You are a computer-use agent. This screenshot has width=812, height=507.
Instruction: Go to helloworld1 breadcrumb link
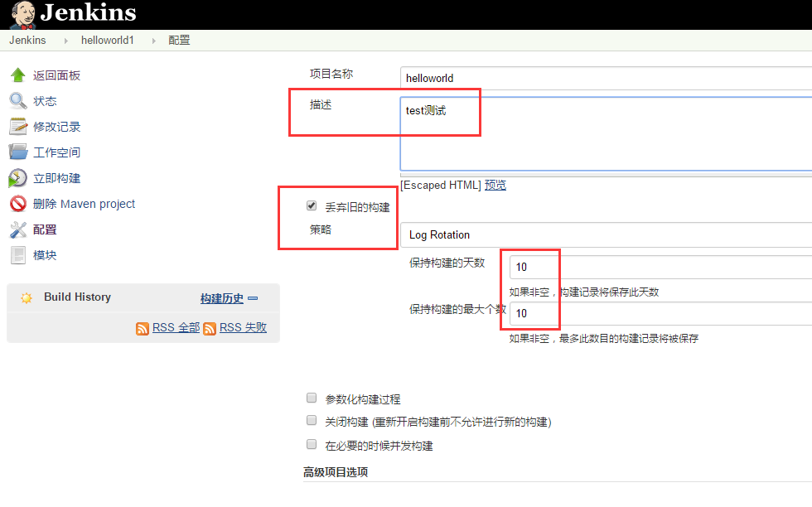click(108, 41)
